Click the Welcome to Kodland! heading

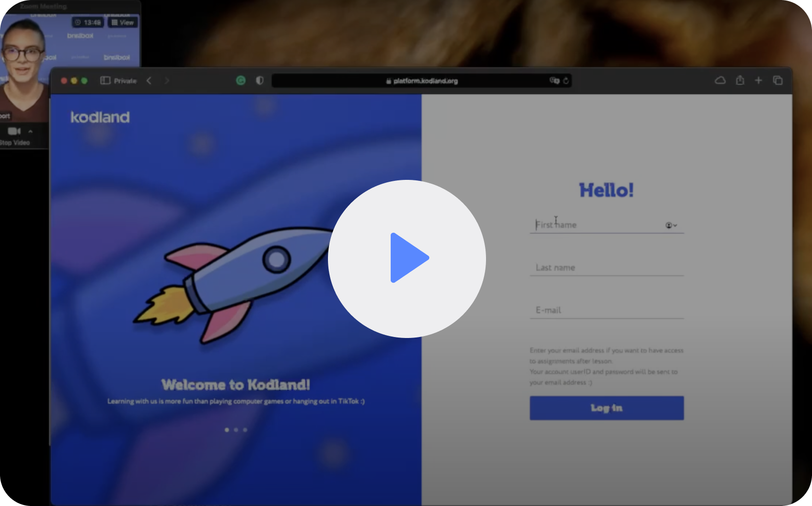click(236, 384)
